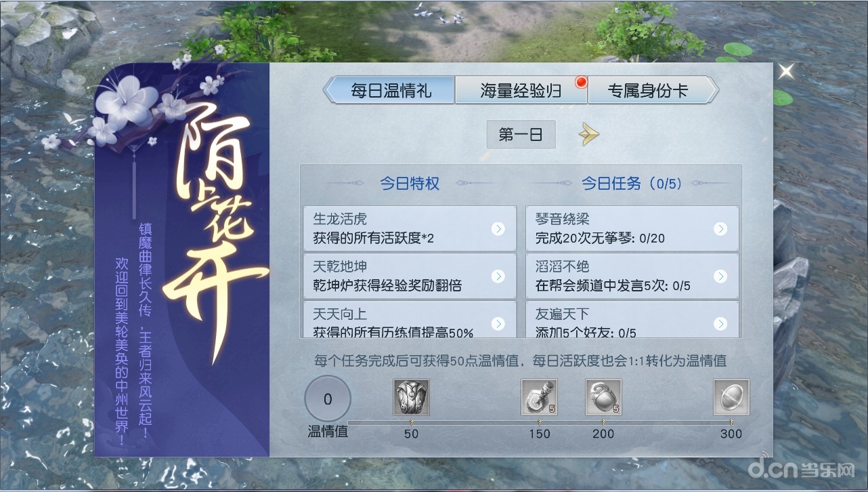
Task: Open 友遍天下 task arrow
Action: pos(720,323)
